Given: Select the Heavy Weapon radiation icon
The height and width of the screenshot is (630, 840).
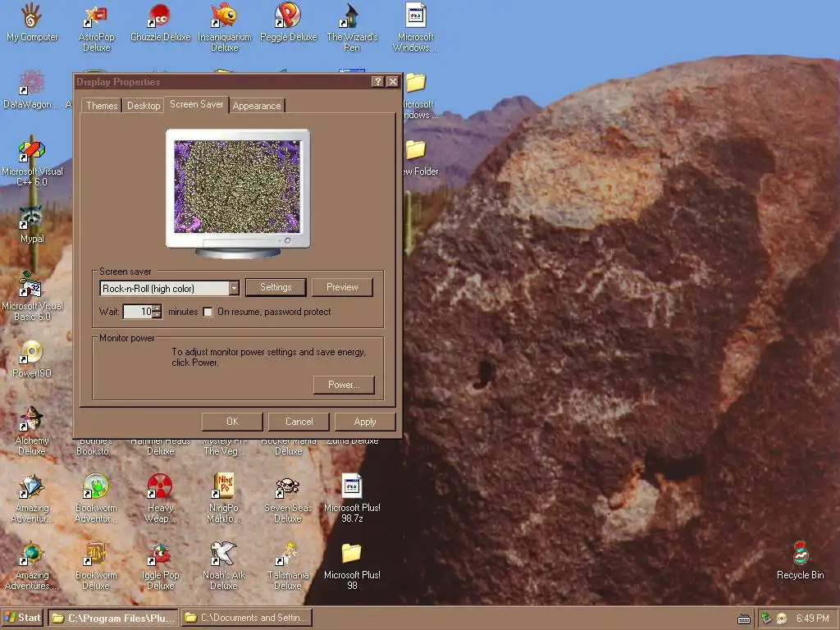Looking at the screenshot, I should click(160, 487).
